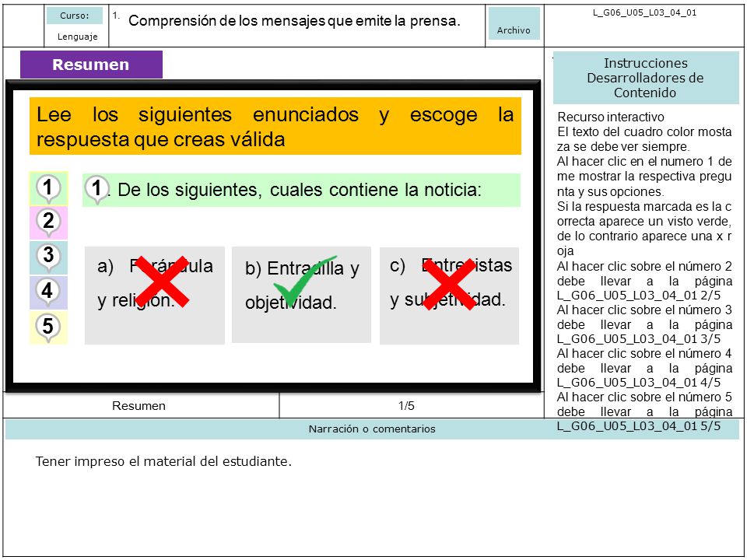Viewport: 747px width, 560px height.
Task: Select the Archivo header cell
Action: pos(514,23)
